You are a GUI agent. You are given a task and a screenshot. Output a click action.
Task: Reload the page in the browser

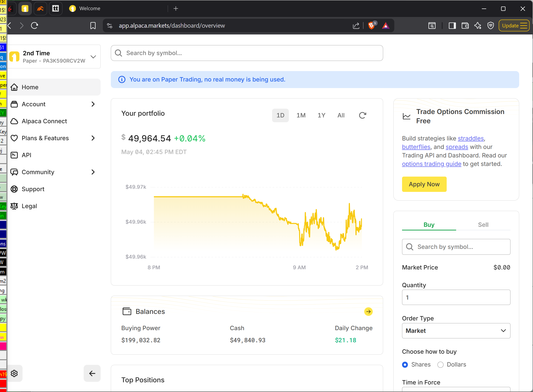tap(34, 25)
